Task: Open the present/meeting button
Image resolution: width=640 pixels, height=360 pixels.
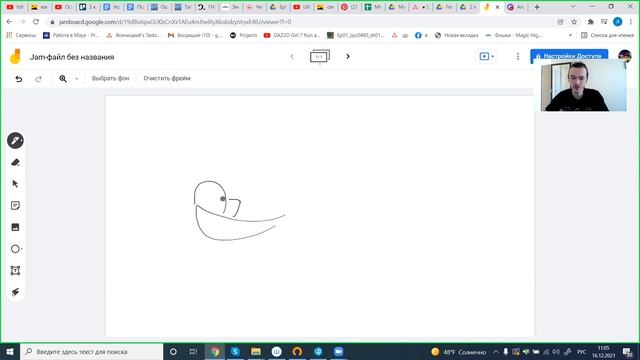Action: pos(487,56)
